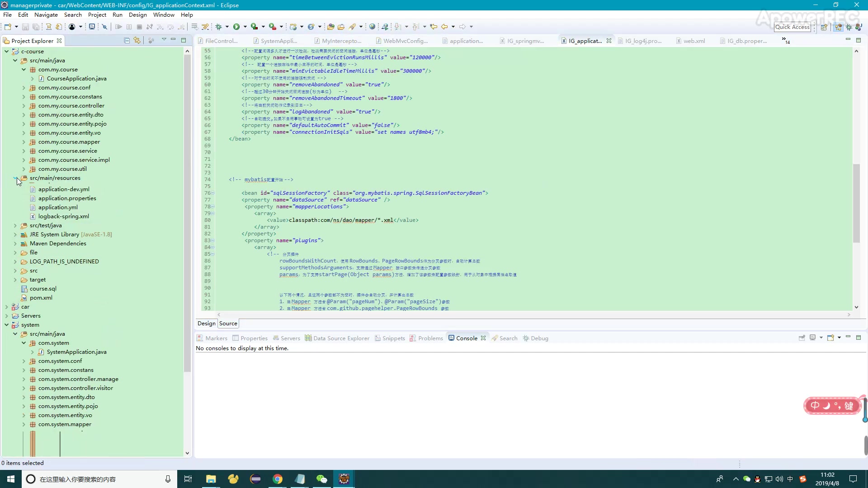868x488 pixels.
Task: Toggle Link with Editor in Project Explorer
Action: click(x=137, y=40)
